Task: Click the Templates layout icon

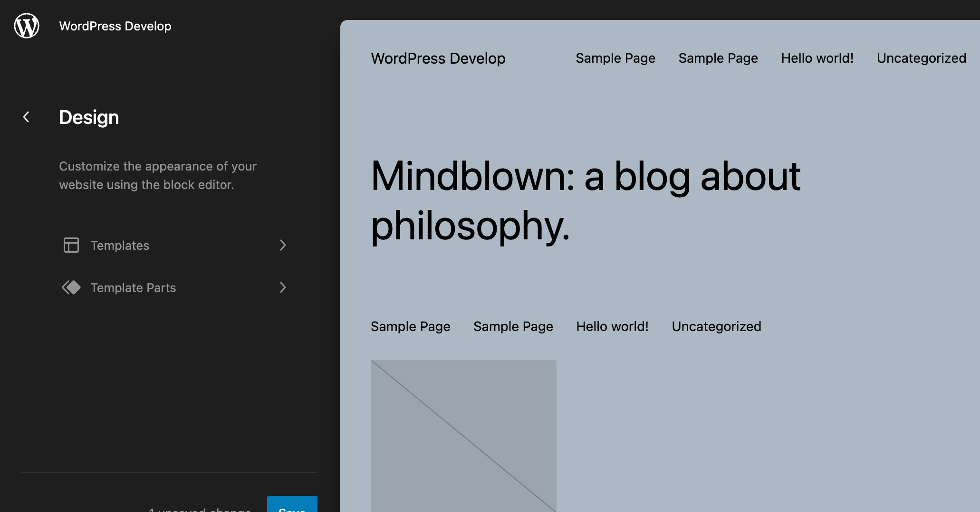Action: click(71, 245)
